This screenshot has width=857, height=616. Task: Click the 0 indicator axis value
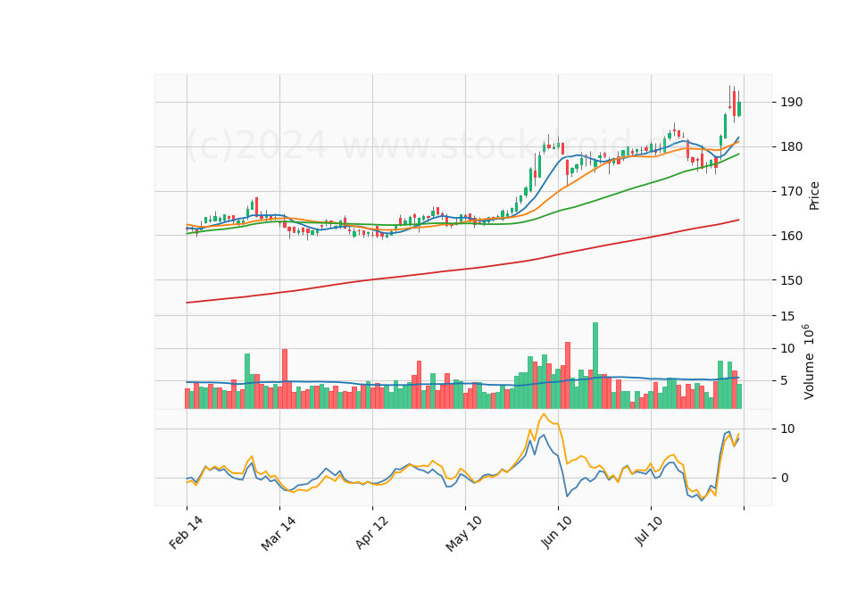[785, 478]
